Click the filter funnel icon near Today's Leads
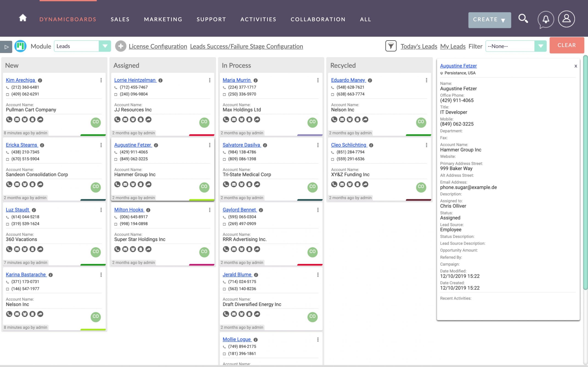The height and width of the screenshot is (367, 588). point(390,46)
